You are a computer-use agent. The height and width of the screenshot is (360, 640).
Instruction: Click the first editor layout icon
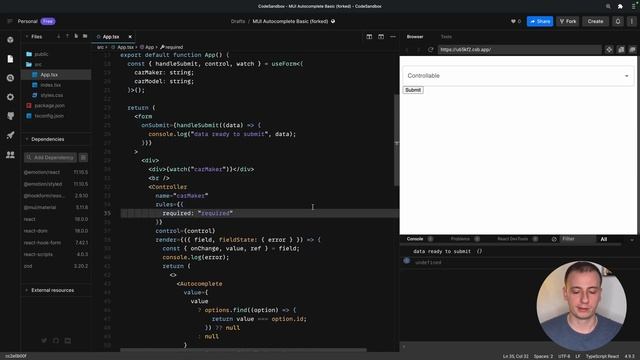(x=369, y=37)
